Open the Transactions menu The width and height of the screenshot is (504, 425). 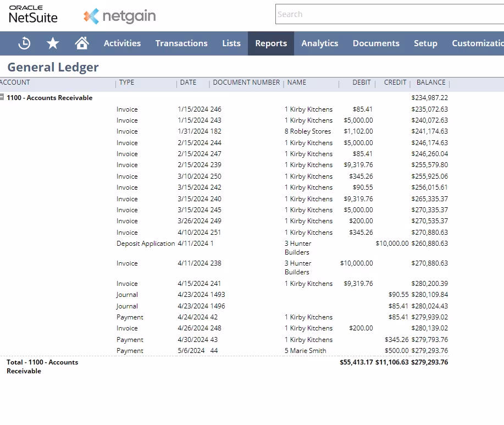click(181, 43)
